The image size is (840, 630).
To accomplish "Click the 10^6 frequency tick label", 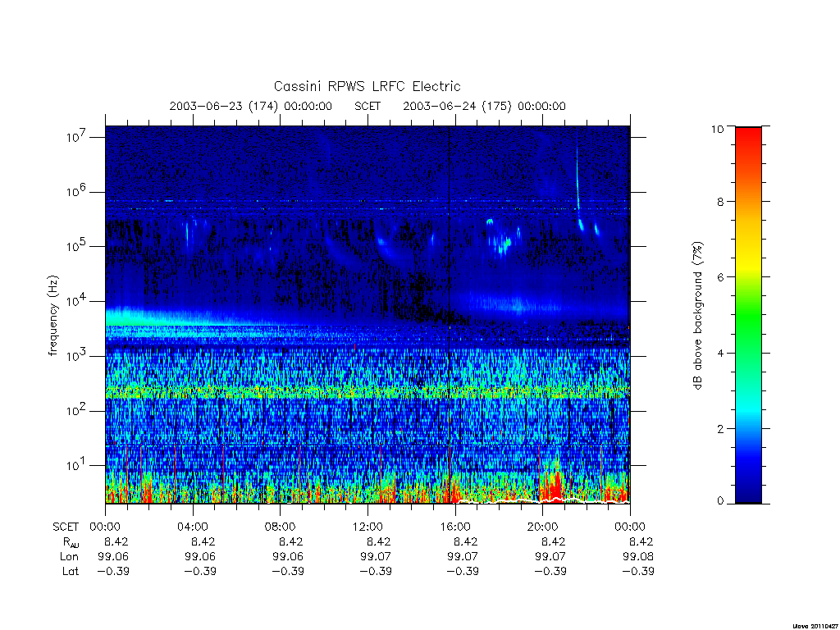I will pos(77,191).
